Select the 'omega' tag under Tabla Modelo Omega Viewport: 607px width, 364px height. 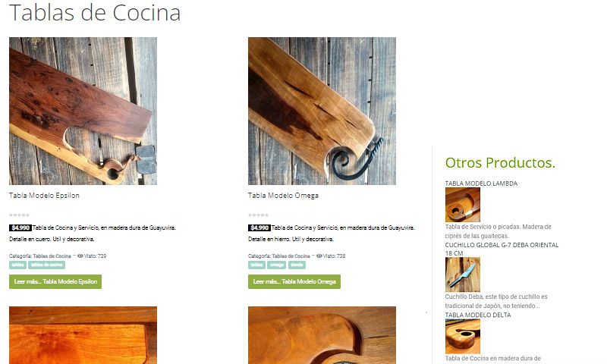pyautogui.click(x=276, y=265)
